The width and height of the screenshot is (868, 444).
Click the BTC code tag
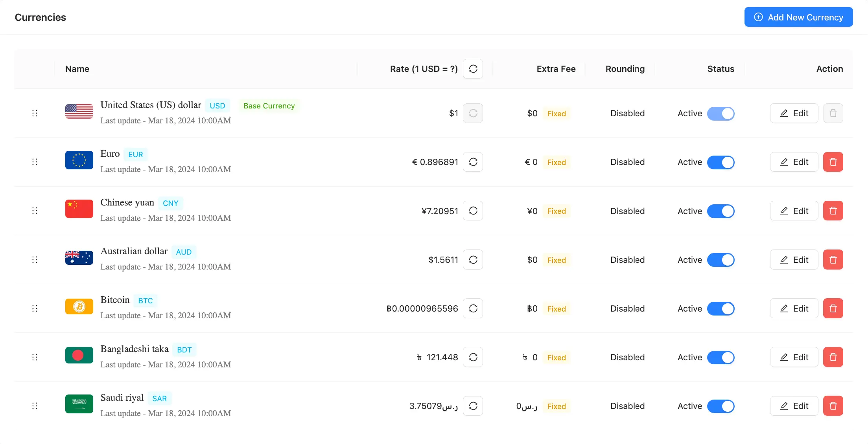pyautogui.click(x=146, y=301)
